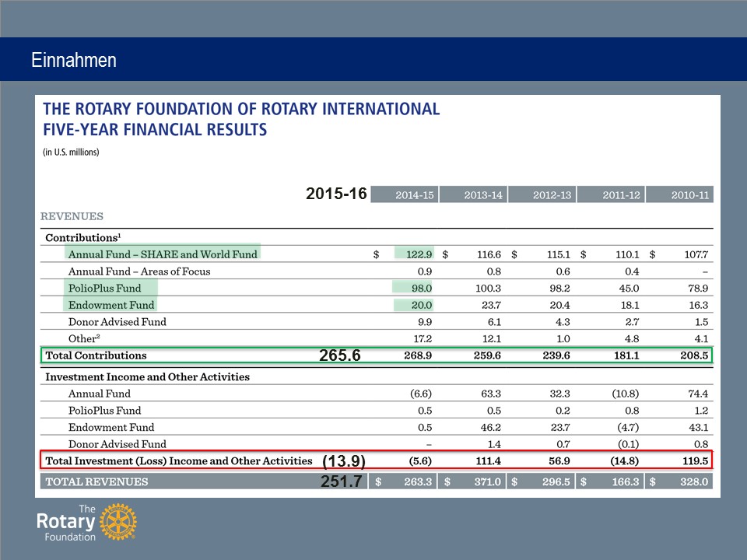Select the total revenues value "263.3"

418,481
